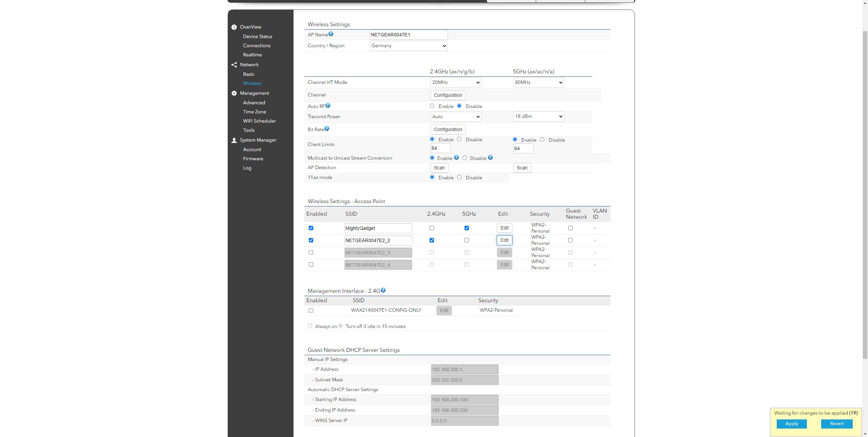The height and width of the screenshot is (437, 868).
Task: Click Management Interface 2.4G info icon
Action: click(383, 290)
